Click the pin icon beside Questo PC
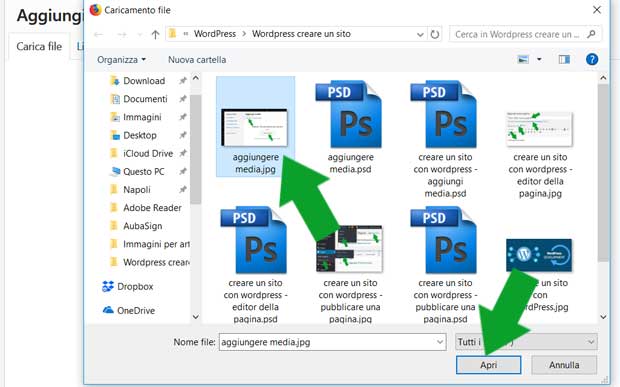 tap(182, 172)
